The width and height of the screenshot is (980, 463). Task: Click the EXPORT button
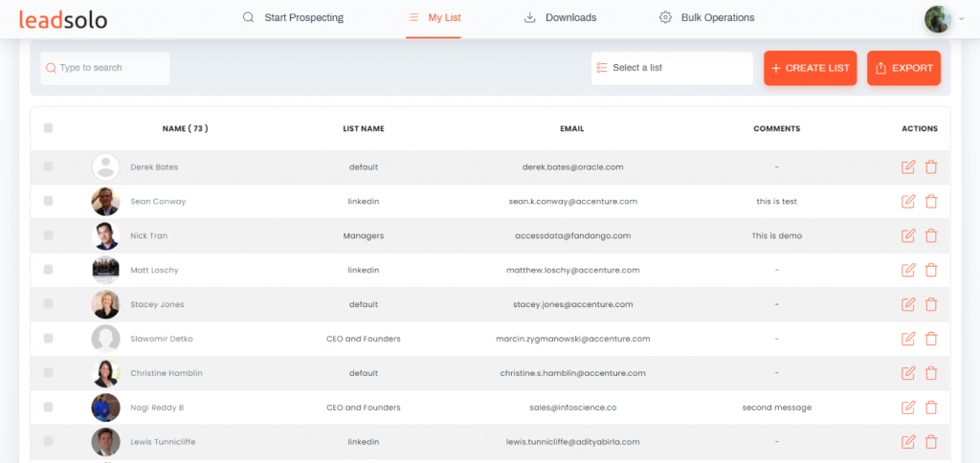point(903,68)
